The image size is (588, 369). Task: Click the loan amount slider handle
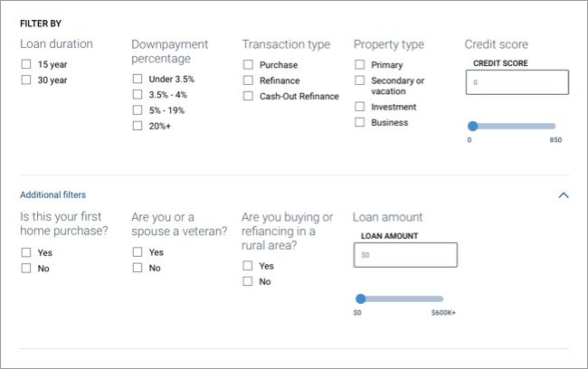(x=361, y=298)
